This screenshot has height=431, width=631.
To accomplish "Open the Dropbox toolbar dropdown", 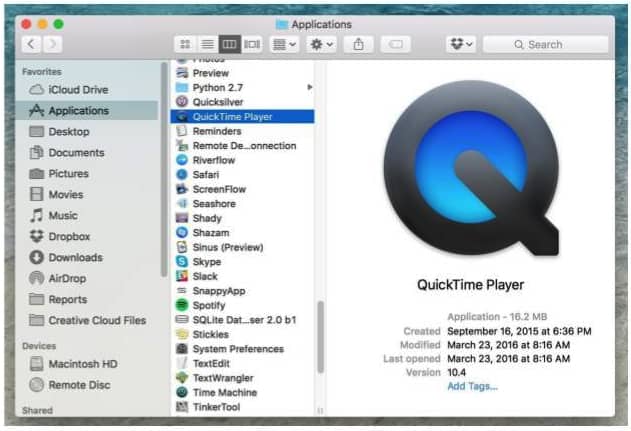I will pos(460,45).
